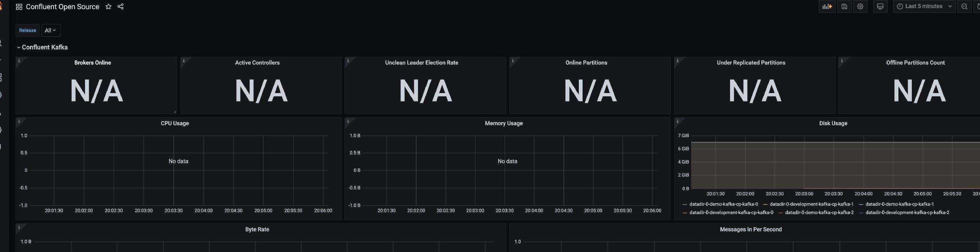Click the Confluent Open Source dashboard title
This screenshot has height=252, width=980.
pos(62,7)
